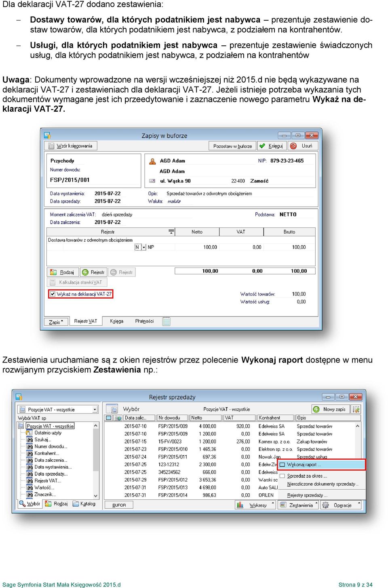Click Nowy zapis button with green plus
The image size is (388, 588).
pyautogui.click(x=330, y=410)
